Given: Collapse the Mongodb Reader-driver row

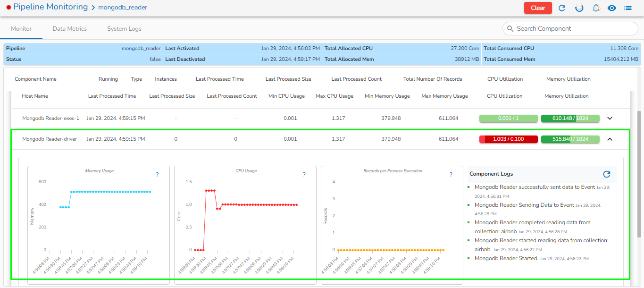Looking at the screenshot, I should [610, 139].
